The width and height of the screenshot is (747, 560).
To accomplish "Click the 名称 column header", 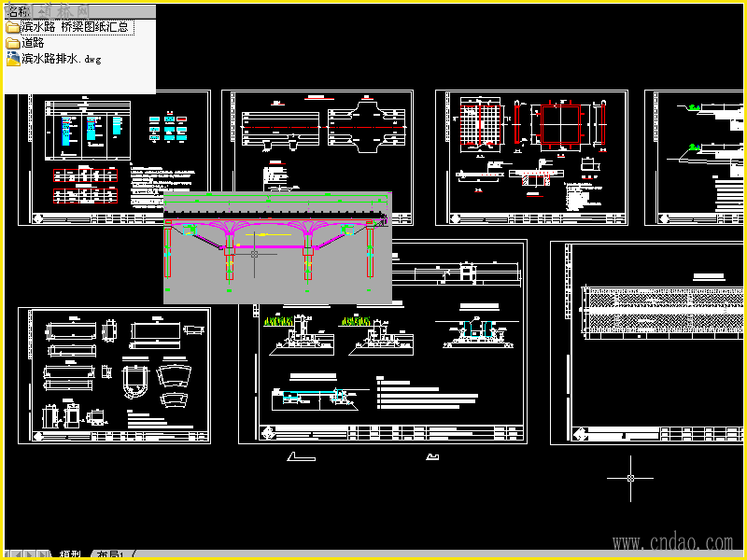I will tap(79, 12).
